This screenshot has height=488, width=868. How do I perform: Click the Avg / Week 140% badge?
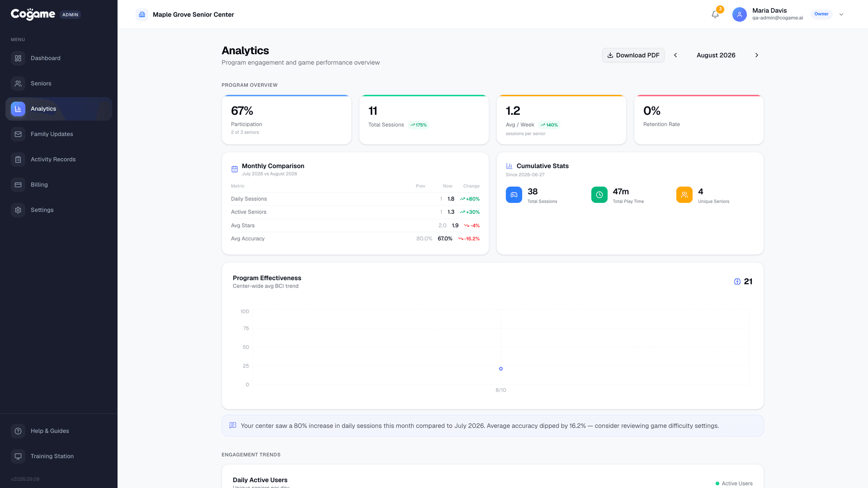549,125
